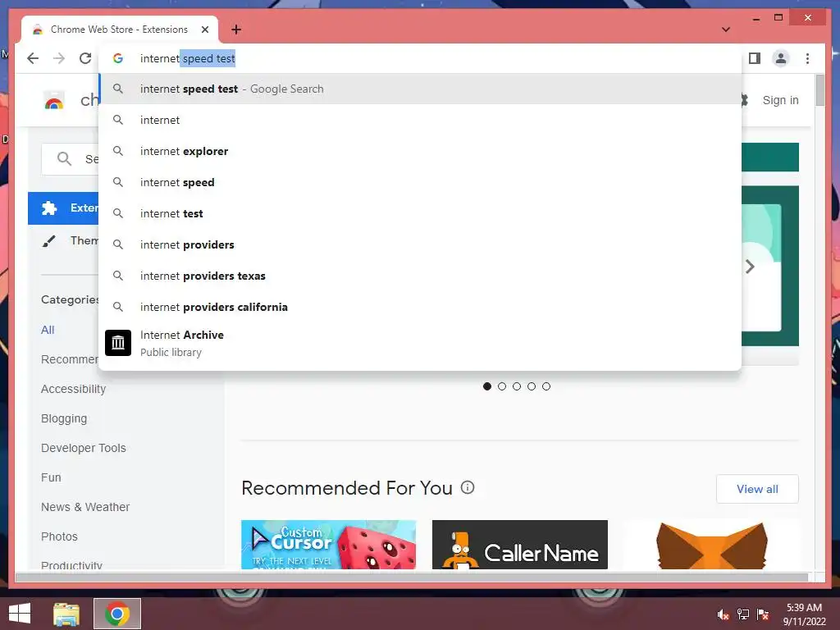The width and height of the screenshot is (840, 630).
Task: Click the Internet Archive library icon
Action: (118, 343)
